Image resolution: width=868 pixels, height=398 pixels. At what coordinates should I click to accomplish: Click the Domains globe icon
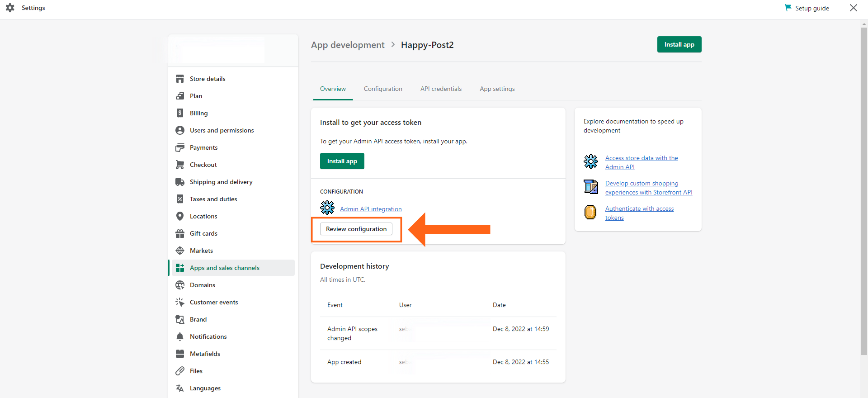[180, 285]
